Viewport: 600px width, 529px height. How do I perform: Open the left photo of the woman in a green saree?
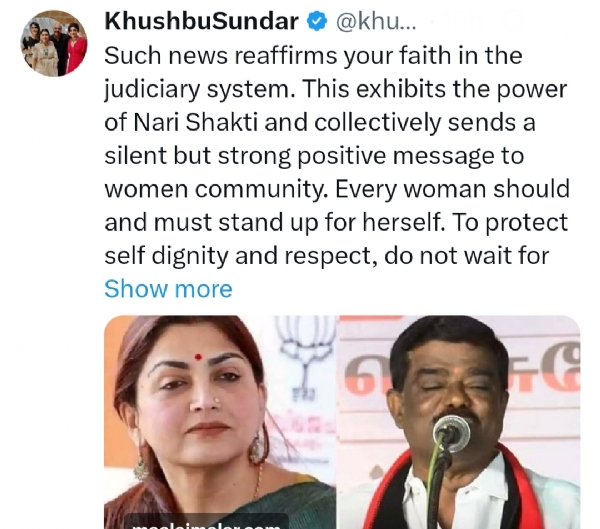220,422
